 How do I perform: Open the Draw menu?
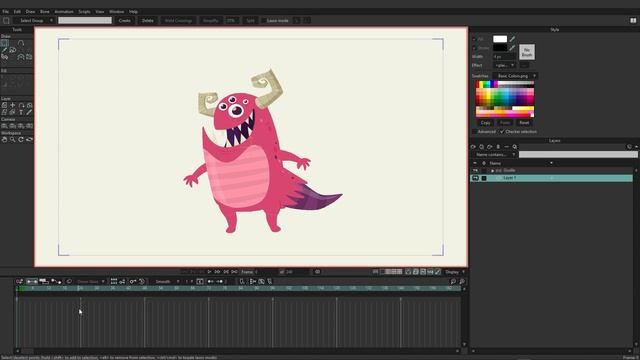point(30,11)
